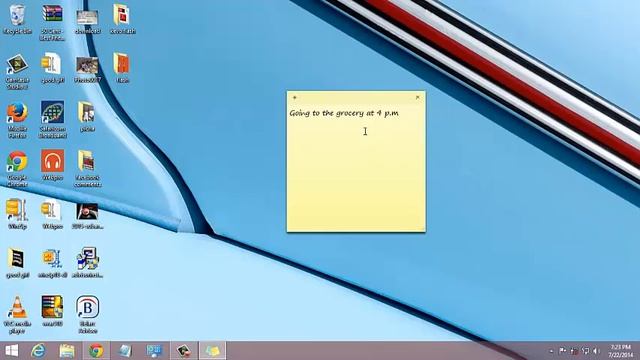
Task: Select the 'download' image file on the desktop
Action: [x=87, y=21]
